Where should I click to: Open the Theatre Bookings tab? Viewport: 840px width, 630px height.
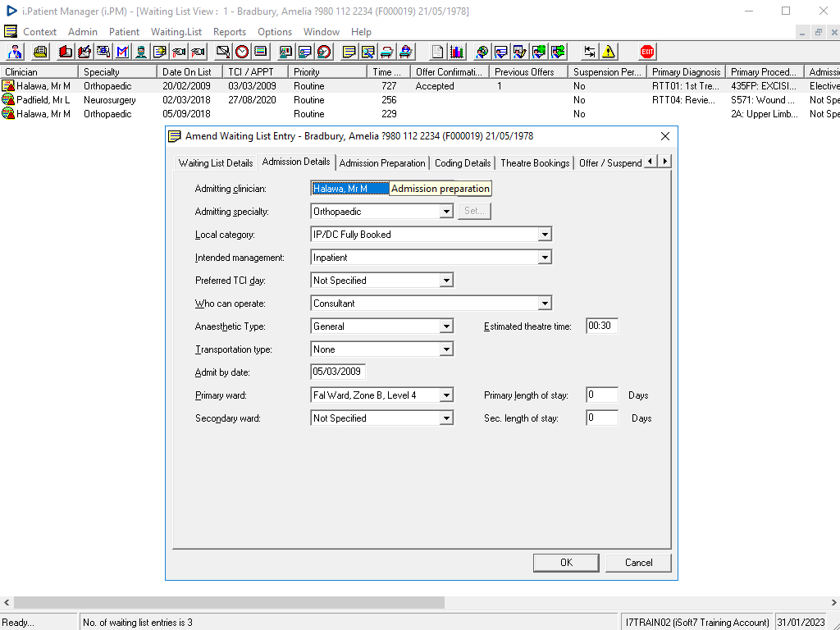pyautogui.click(x=535, y=163)
